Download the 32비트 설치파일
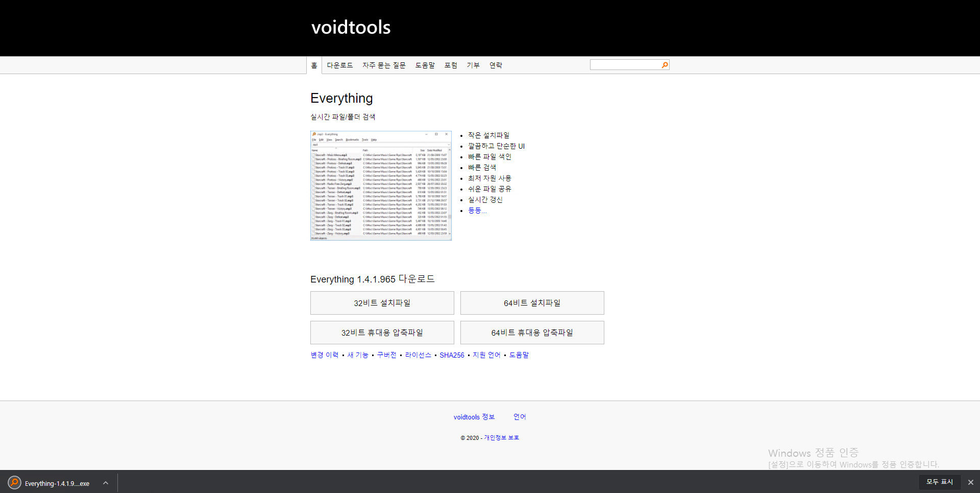This screenshot has height=493, width=980. tap(382, 303)
